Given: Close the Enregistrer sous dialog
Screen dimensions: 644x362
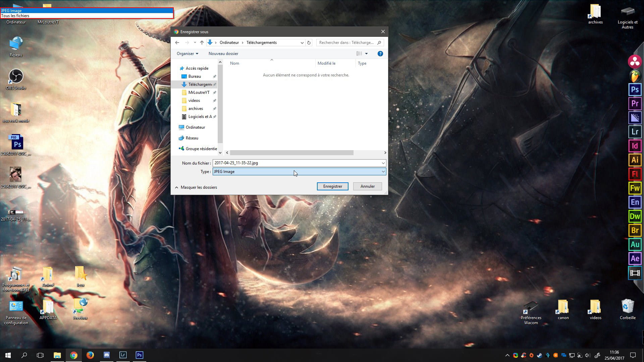Looking at the screenshot, I should click(x=383, y=32).
